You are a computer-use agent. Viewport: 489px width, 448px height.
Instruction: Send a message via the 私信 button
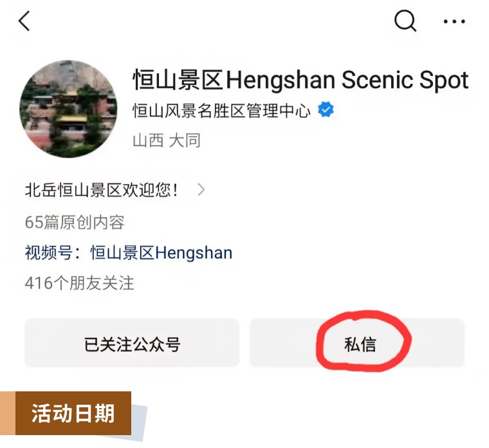[357, 343]
